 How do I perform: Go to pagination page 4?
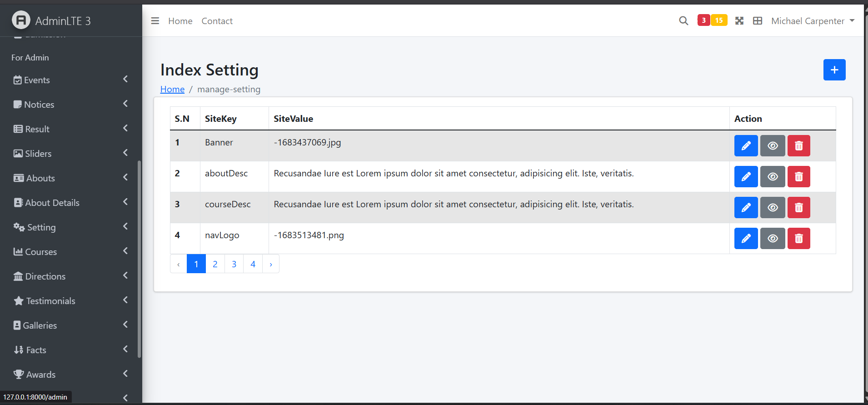click(x=253, y=264)
